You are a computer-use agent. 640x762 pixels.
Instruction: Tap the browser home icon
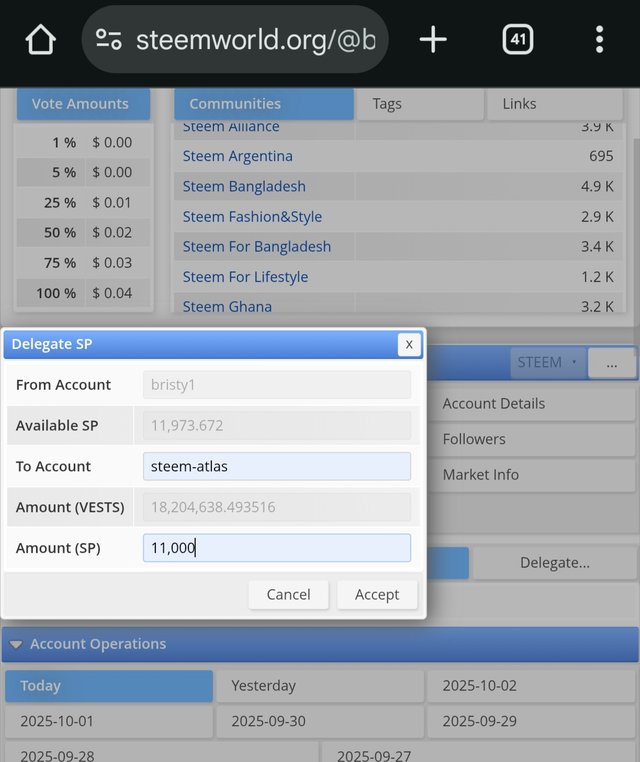(x=40, y=39)
